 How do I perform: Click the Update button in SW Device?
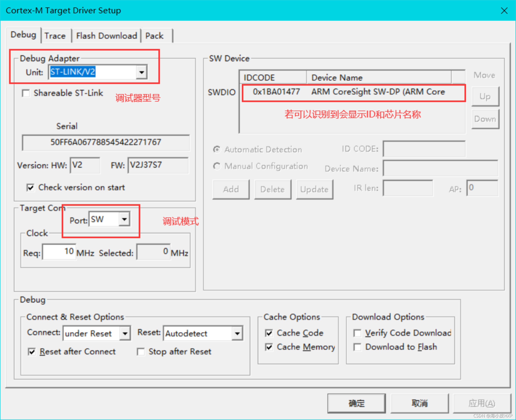click(x=314, y=189)
